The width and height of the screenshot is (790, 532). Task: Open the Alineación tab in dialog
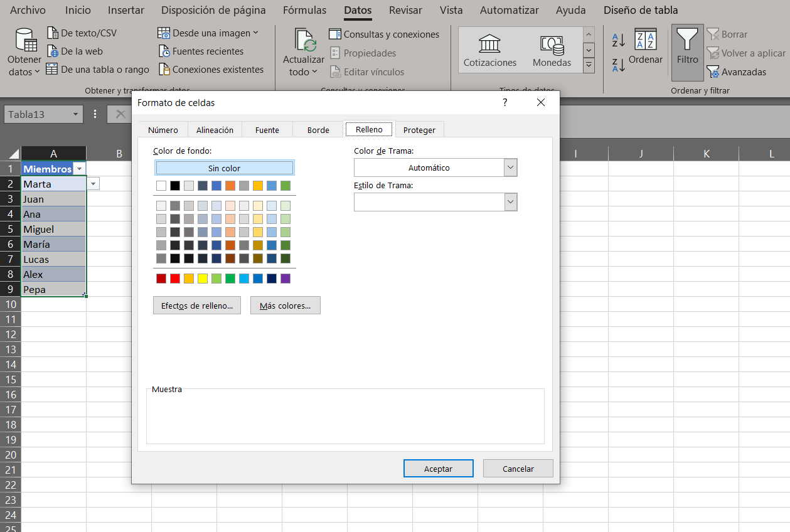pyautogui.click(x=215, y=130)
